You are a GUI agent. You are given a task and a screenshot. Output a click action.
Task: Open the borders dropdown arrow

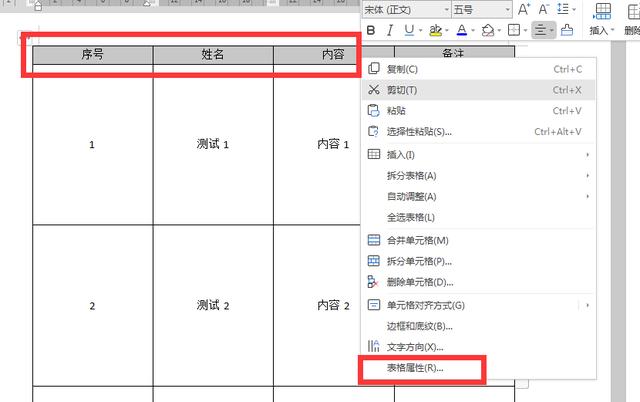coord(525,31)
